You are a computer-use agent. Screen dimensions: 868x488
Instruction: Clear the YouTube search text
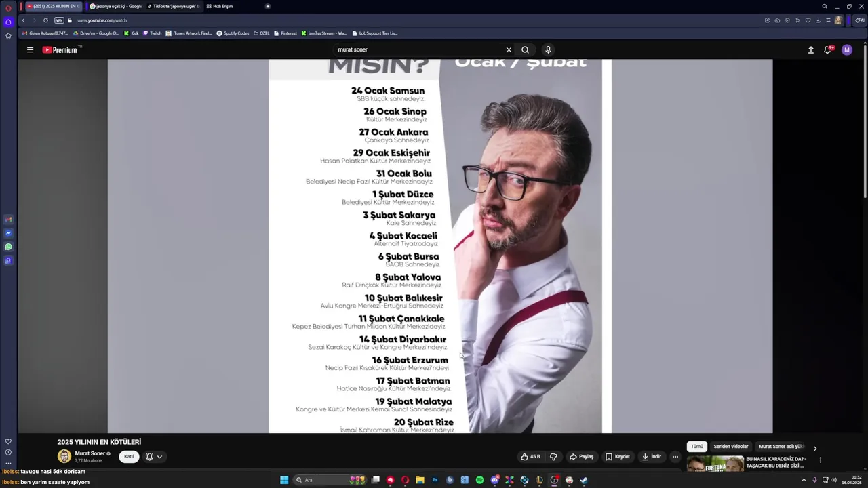point(509,49)
